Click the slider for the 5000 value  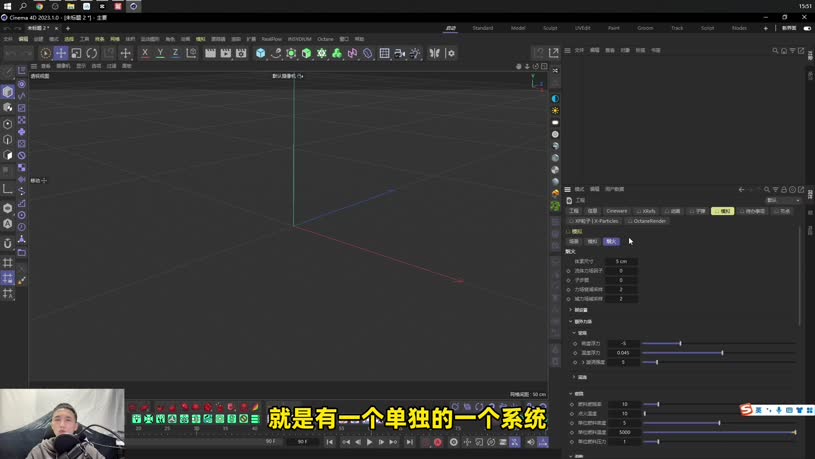pyautogui.click(x=720, y=432)
